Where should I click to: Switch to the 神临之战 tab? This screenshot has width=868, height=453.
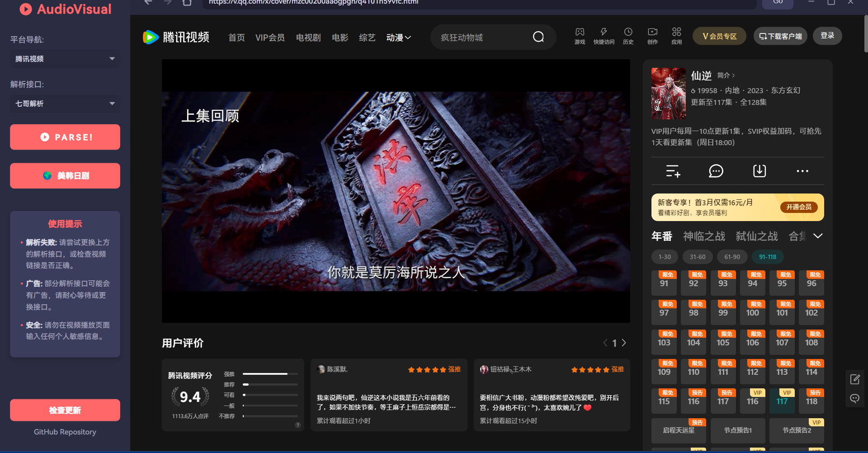(703, 236)
